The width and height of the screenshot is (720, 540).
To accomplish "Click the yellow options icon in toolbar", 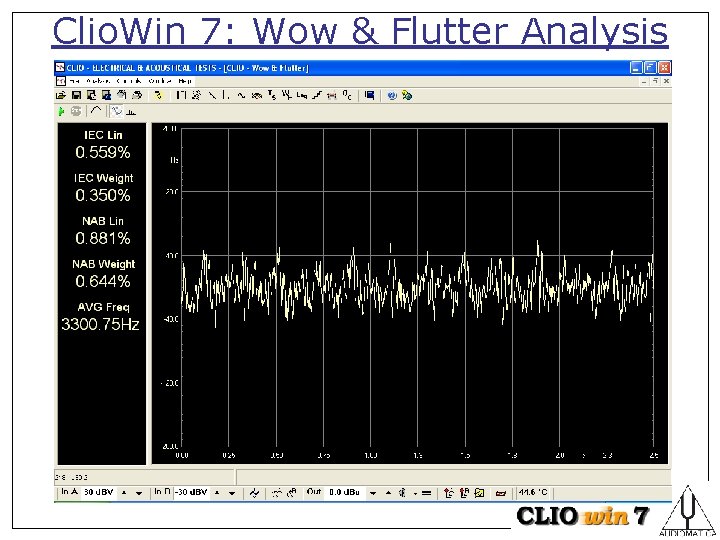I will pos(158,96).
